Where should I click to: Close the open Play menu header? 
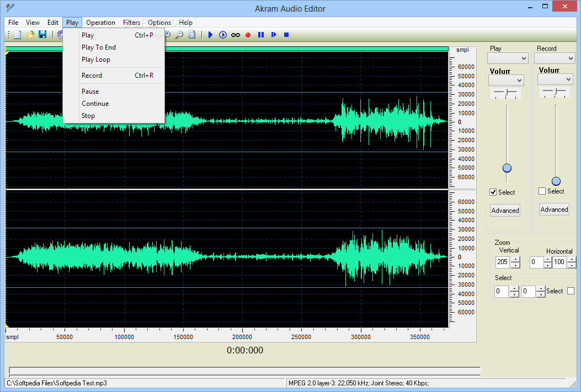pos(72,23)
